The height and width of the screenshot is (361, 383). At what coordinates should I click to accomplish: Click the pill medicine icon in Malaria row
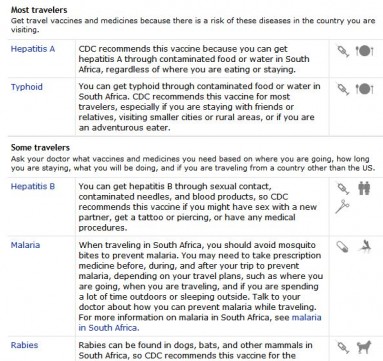coord(342,247)
